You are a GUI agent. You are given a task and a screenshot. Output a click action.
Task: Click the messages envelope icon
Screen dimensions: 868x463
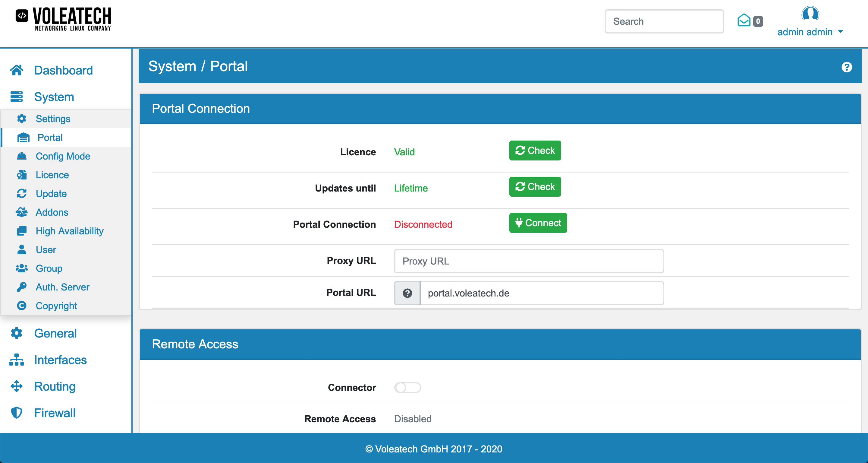point(744,21)
